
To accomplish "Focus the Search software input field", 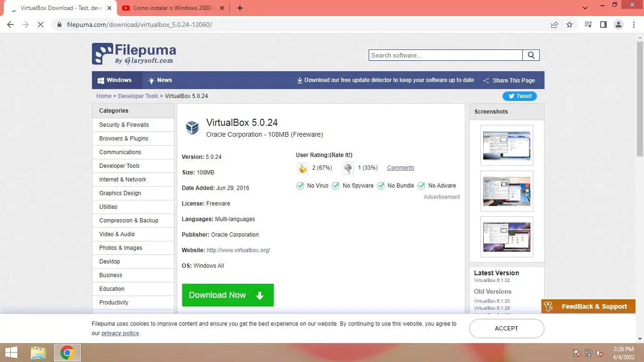I will coord(446,55).
